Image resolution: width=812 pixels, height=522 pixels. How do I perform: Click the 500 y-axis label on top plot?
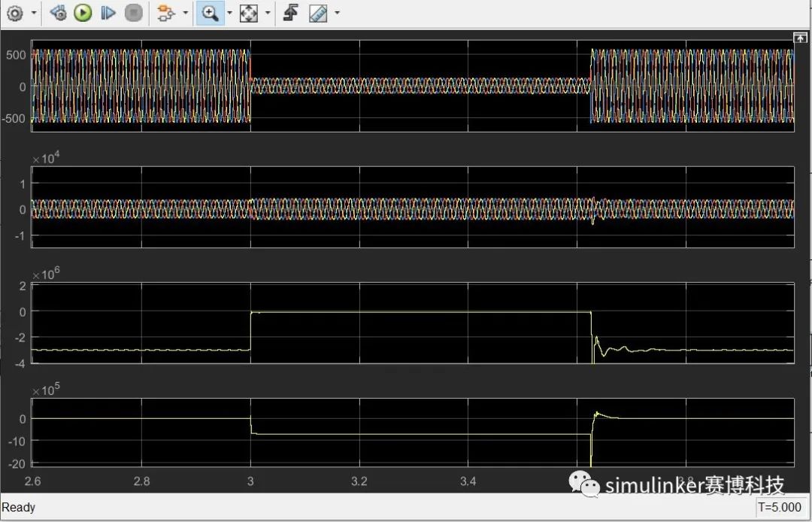coord(16,55)
